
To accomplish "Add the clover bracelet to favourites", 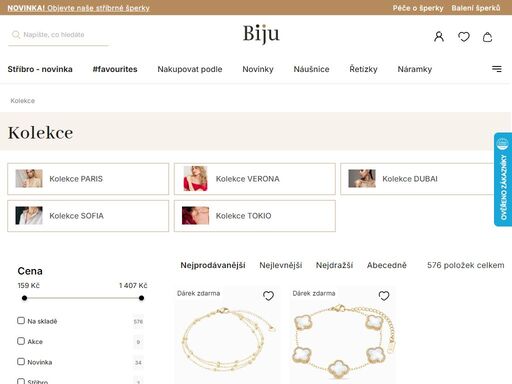I will coord(384,296).
